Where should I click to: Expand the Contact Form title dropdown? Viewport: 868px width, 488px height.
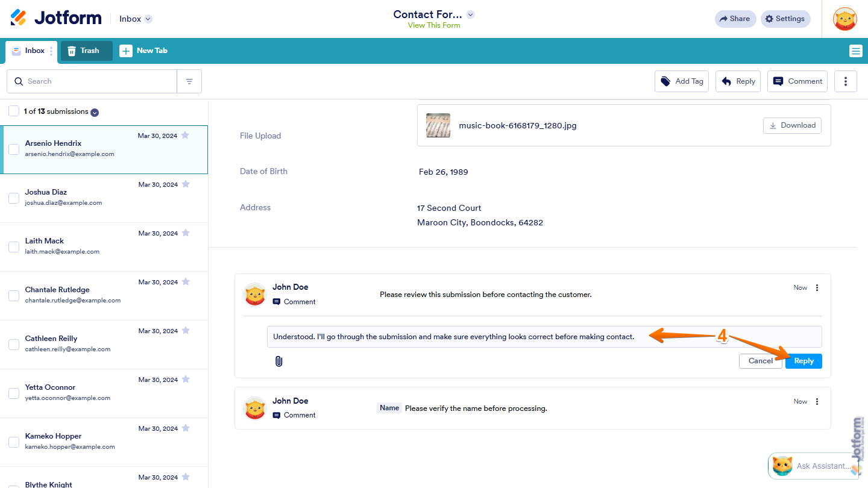coord(471,14)
